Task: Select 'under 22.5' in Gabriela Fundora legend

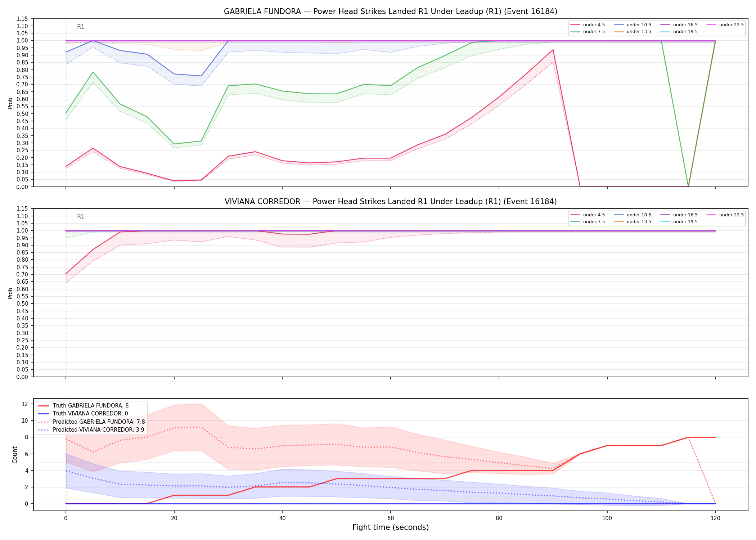Action: 725,25
